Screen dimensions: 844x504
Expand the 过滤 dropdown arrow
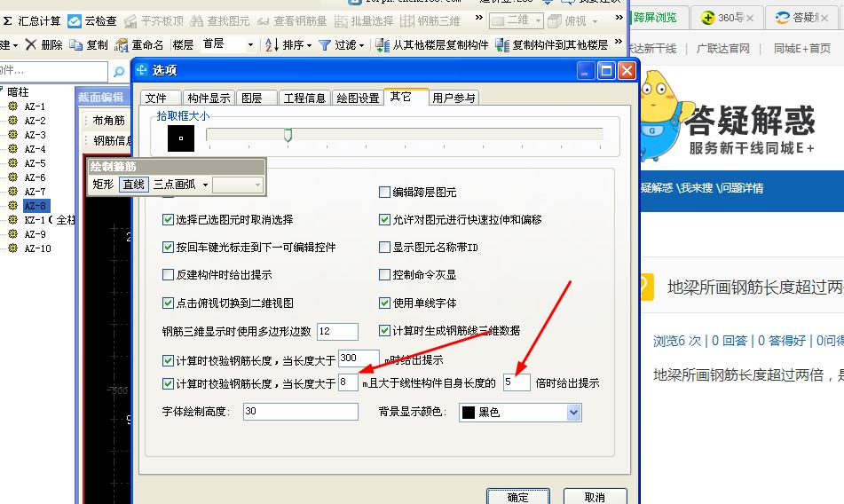pyautogui.click(x=362, y=46)
